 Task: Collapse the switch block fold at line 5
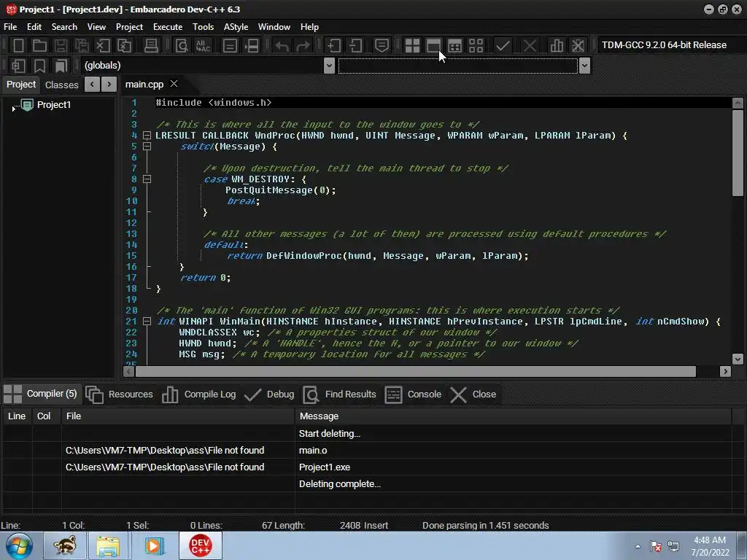[147, 146]
